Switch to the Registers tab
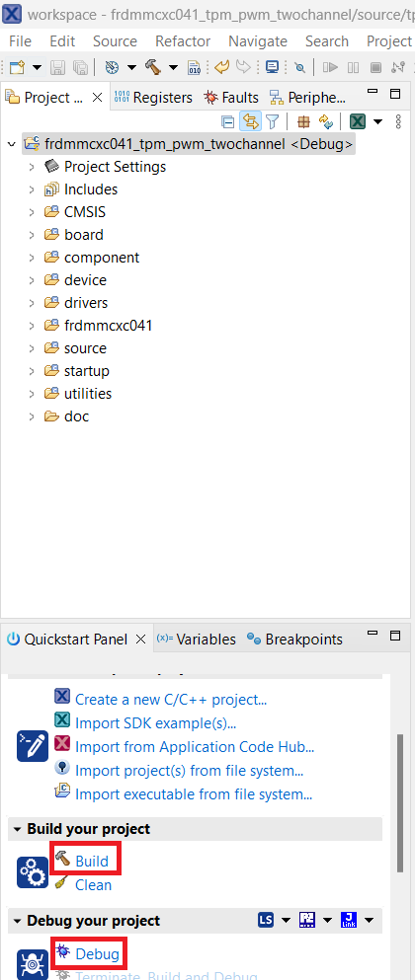This screenshot has height=980, width=415. point(153,98)
